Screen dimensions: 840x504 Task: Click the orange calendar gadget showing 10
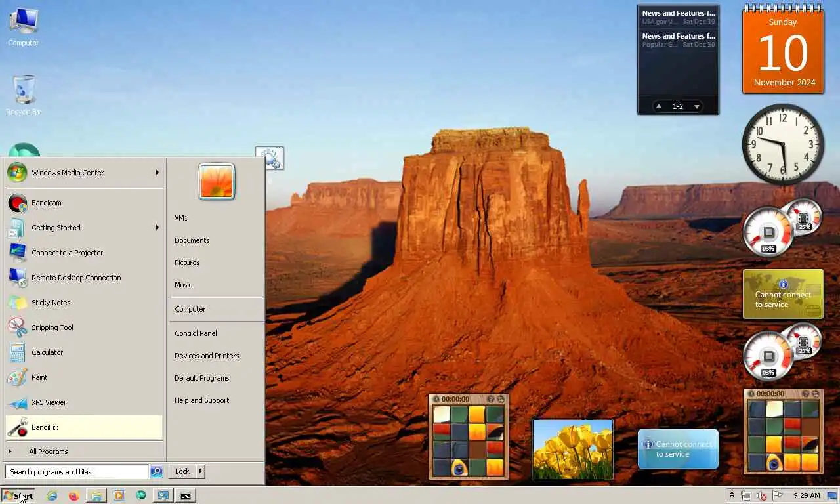[783, 49]
